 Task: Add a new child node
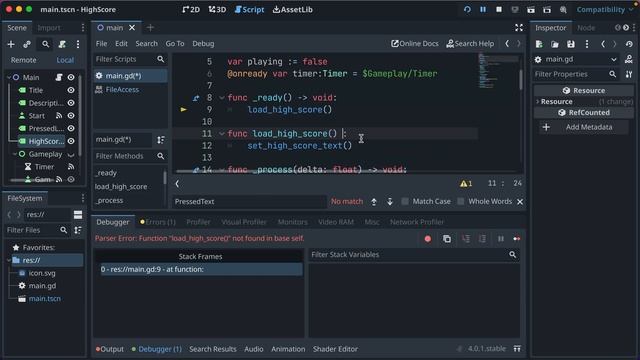pos(11,44)
